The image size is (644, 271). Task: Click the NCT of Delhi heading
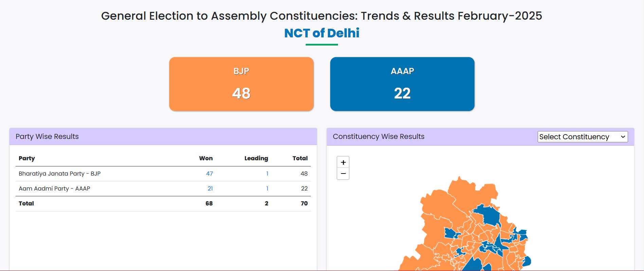322,33
